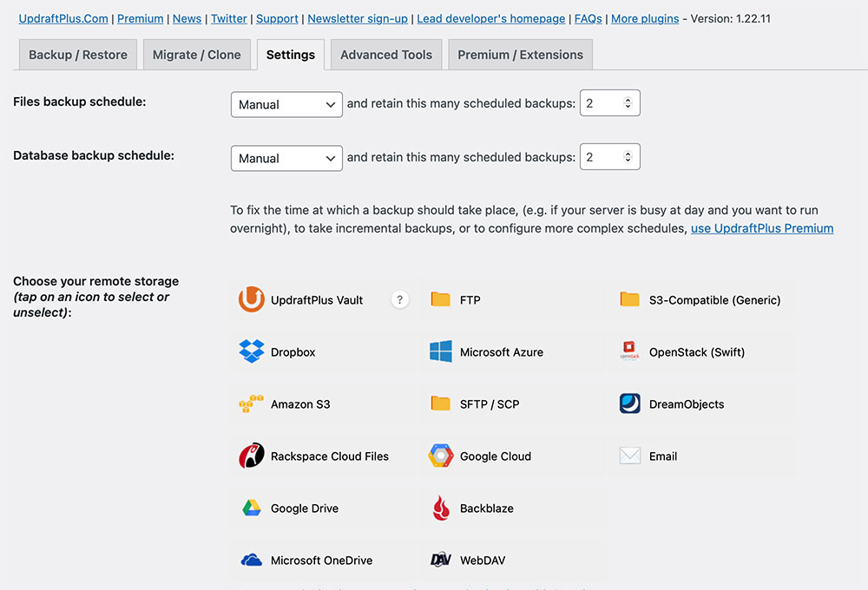Select the UpdraftPlus Vault storage icon
The width and height of the screenshot is (868, 590).
click(252, 299)
